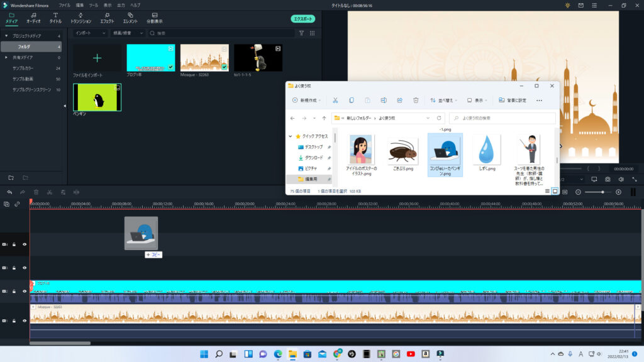Click the audio waveform icon in timeline toolbar
The width and height of the screenshot is (644, 362).
click(x=76, y=192)
